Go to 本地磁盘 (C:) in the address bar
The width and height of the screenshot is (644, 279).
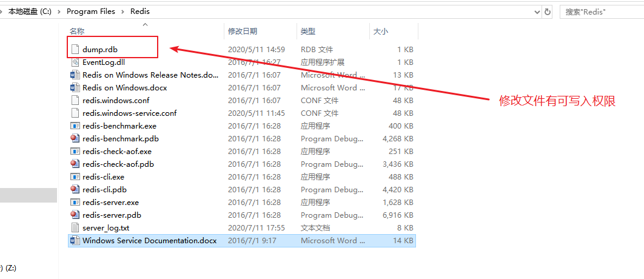[x=30, y=12]
